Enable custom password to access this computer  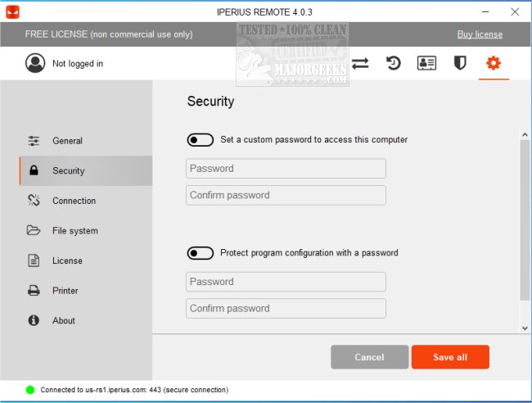pyautogui.click(x=201, y=140)
